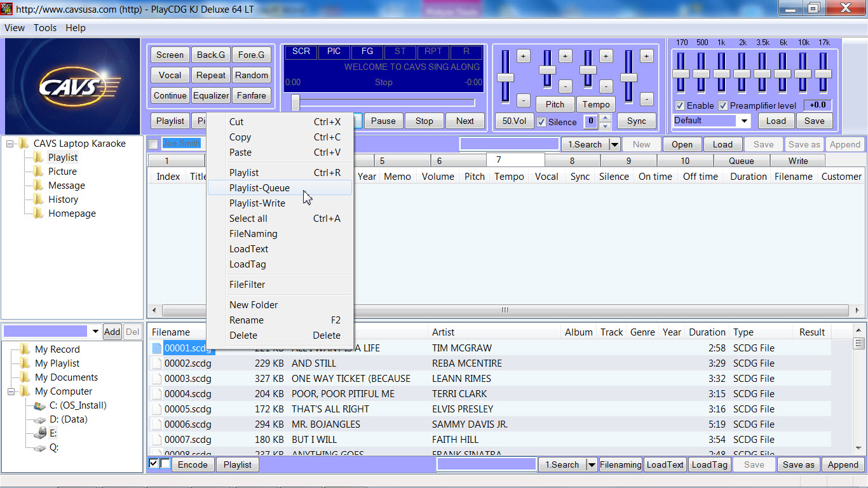Screen dimensions: 868x488
Task: Click the My Record folder icon
Action: click(25, 349)
